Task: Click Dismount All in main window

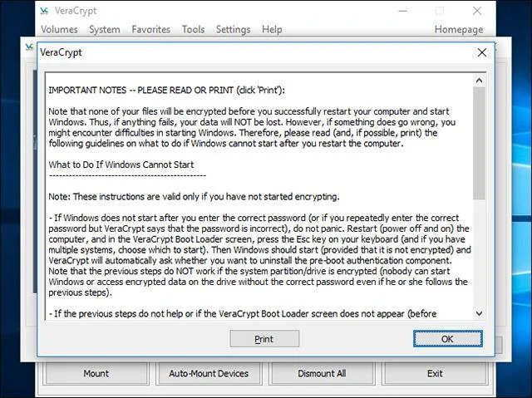Action: click(322, 374)
